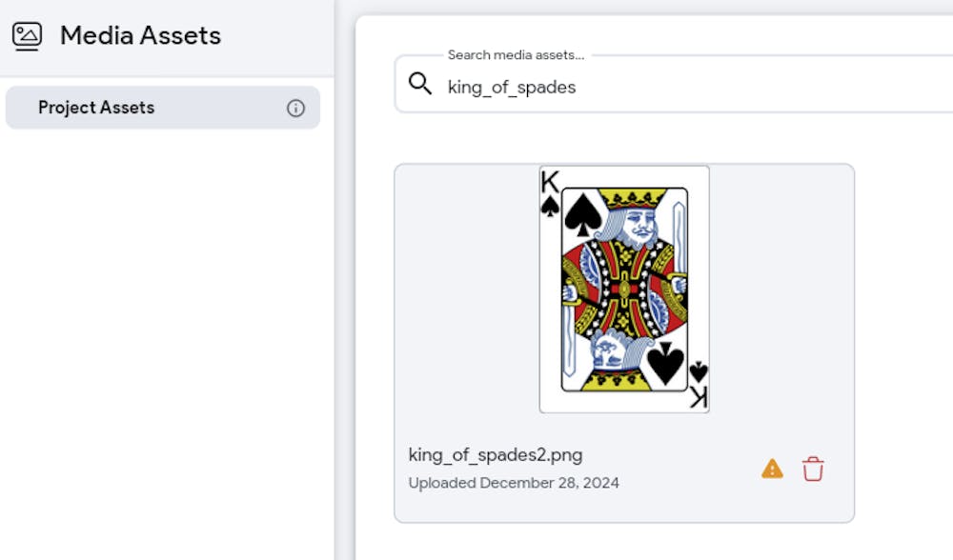Open the king of spades thumbnail preview
Image resolution: width=953 pixels, height=560 pixels.
click(624, 289)
